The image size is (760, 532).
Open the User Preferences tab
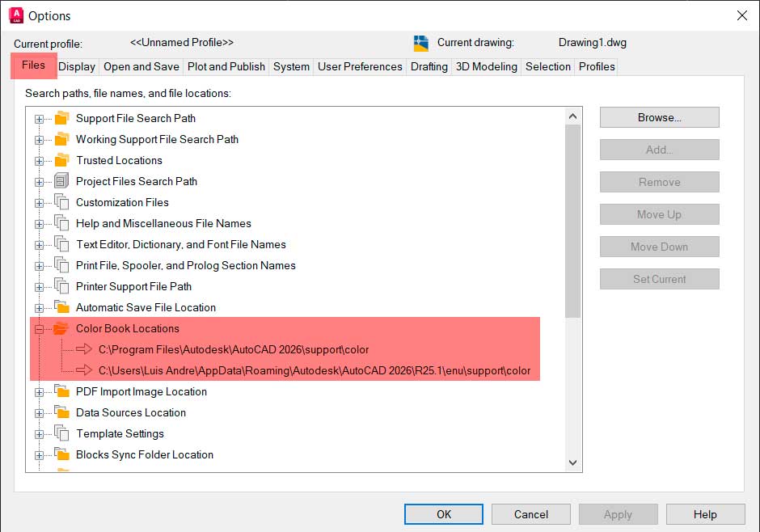360,66
